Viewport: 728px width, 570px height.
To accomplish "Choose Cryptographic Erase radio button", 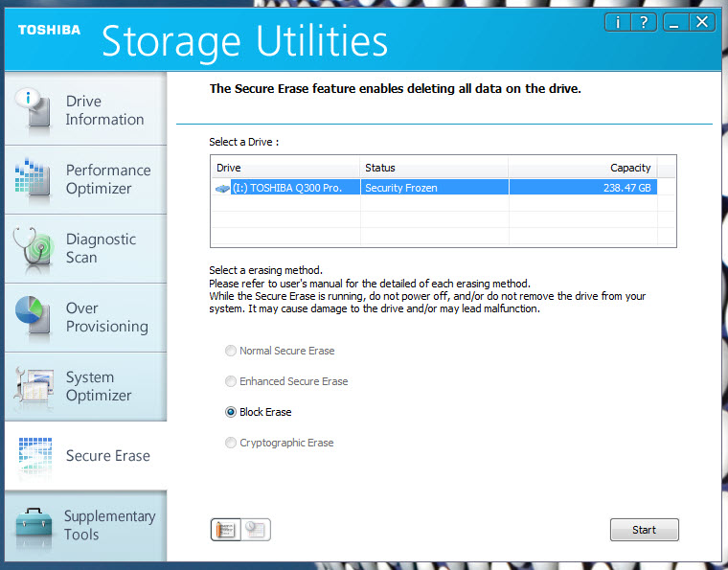I will 231,443.
